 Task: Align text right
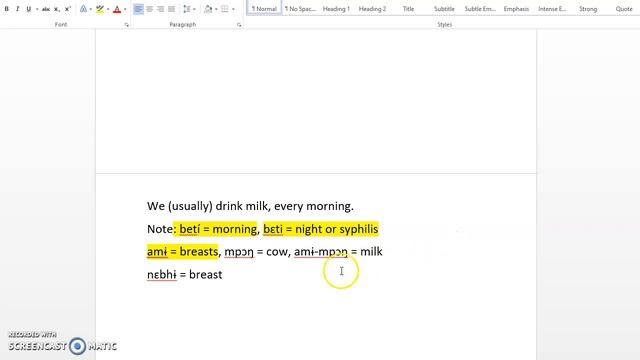tap(160, 9)
